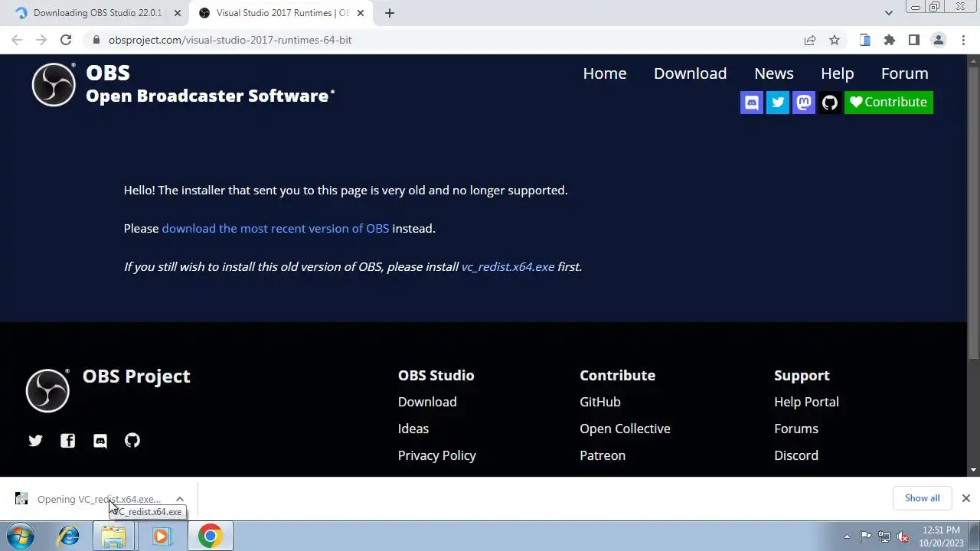Click the OBS Project footer logo
The height and width of the screenshot is (551, 980).
click(x=47, y=390)
